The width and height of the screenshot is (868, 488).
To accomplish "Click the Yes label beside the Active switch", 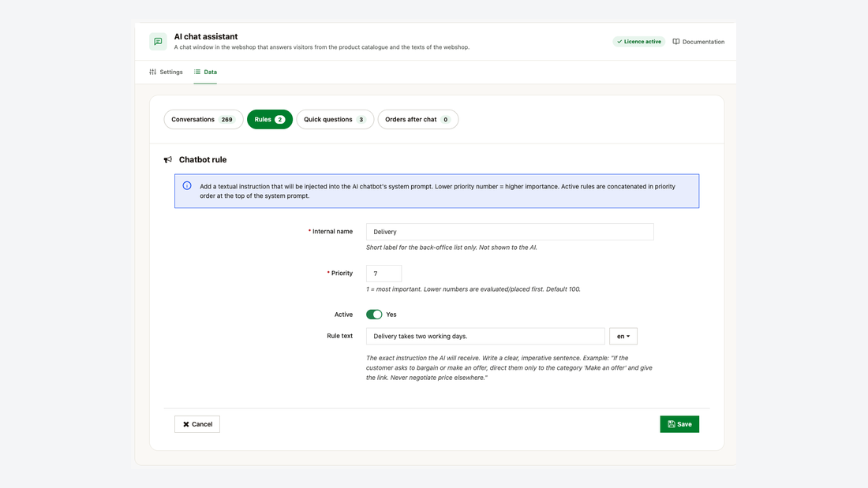I will click(391, 315).
